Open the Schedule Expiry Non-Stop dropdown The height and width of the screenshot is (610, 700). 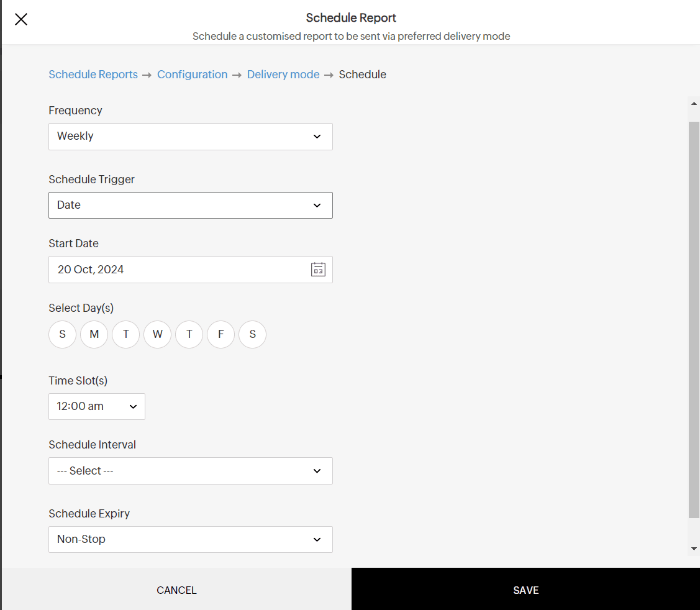pyautogui.click(x=191, y=539)
